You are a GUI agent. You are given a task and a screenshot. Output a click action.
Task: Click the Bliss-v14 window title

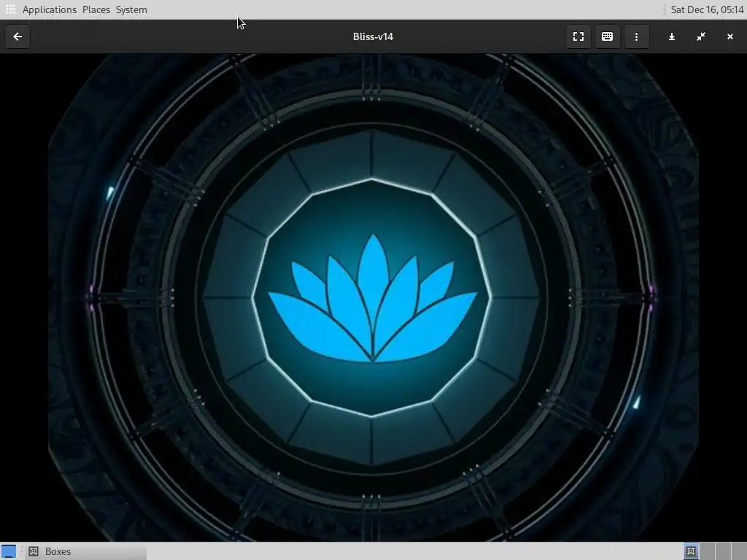(373, 36)
